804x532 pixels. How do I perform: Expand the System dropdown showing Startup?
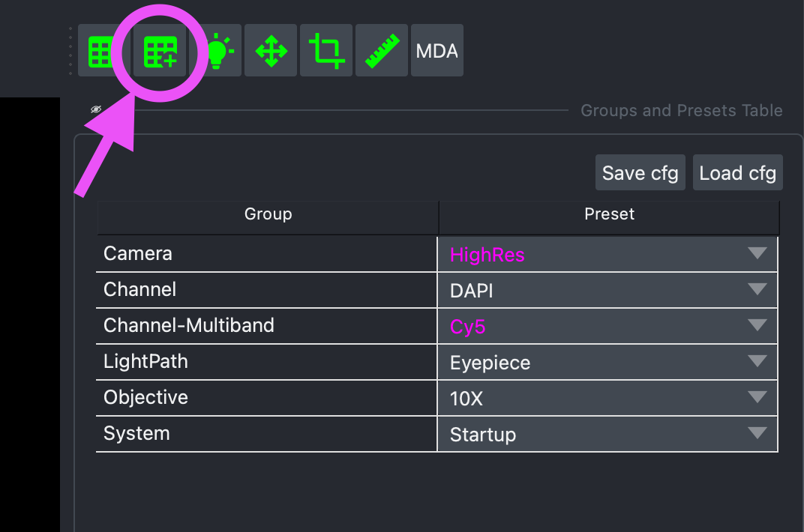[x=607, y=435]
